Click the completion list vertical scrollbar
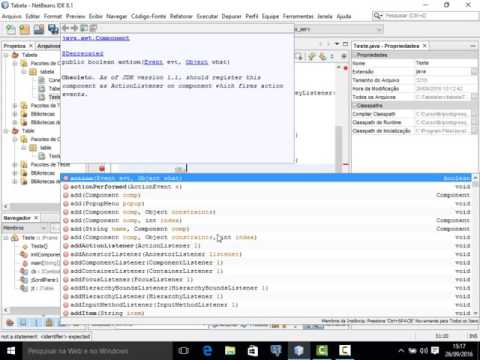 click(475, 245)
